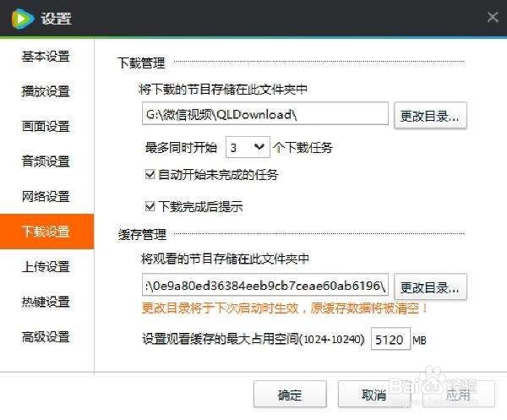Toggle 下载完成后提示 checkbox
Image resolution: width=507 pixels, height=420 pixels.
(150, 206)
